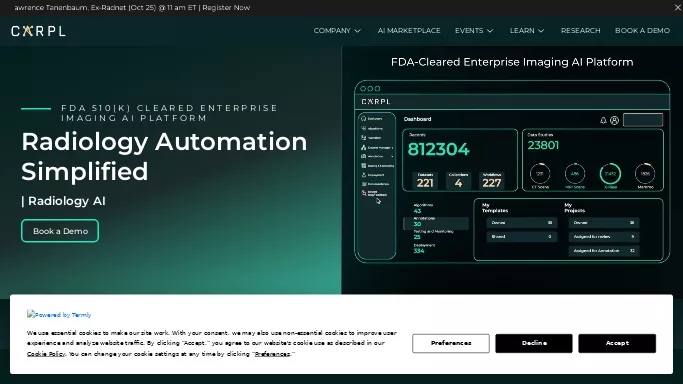Screen dimensions: 683x384
Task: Open cookie Preferences button
Action: 451,343
